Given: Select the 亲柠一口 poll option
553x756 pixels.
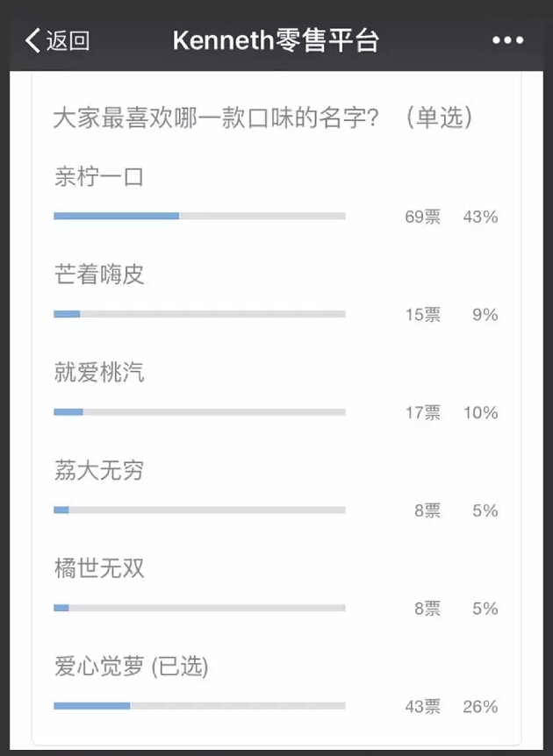Looking at the screenshot, I should point(98,178).
